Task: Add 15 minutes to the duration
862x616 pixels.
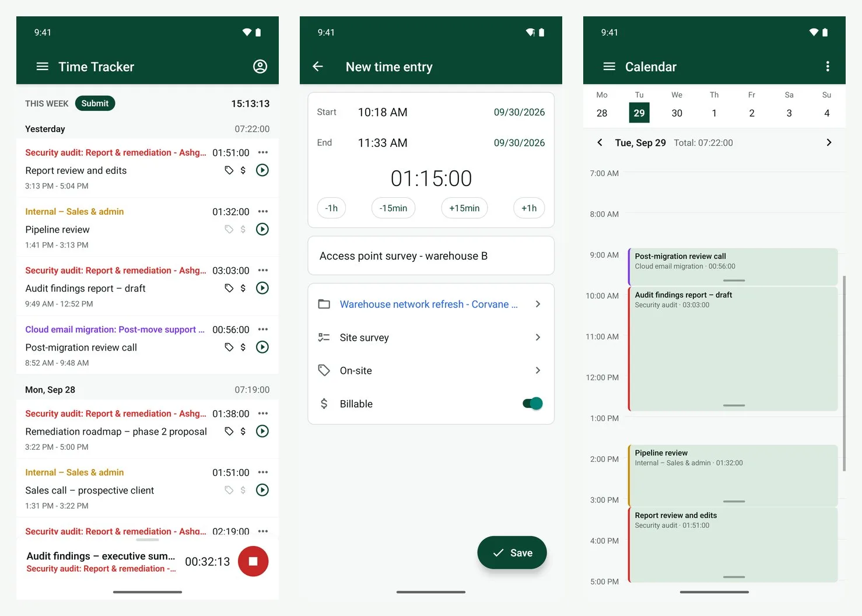Action: (x=464, y=208)
